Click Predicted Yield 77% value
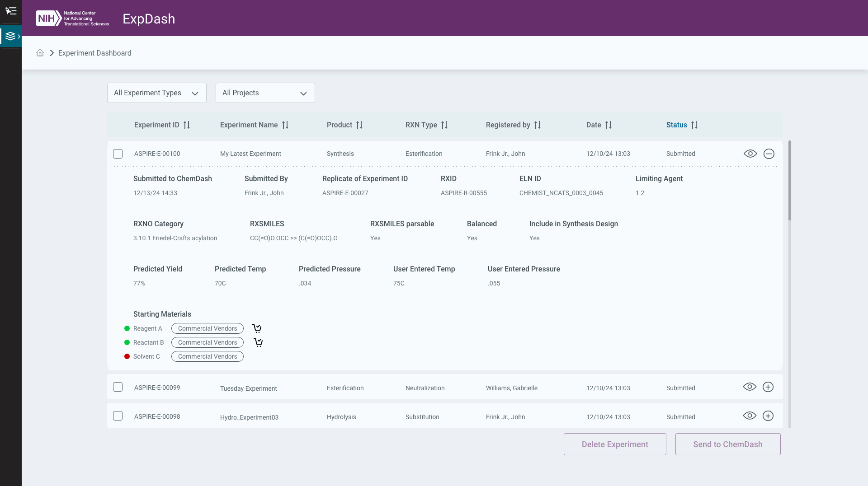Viewport: 868px width, 486px height. [139, 283]
